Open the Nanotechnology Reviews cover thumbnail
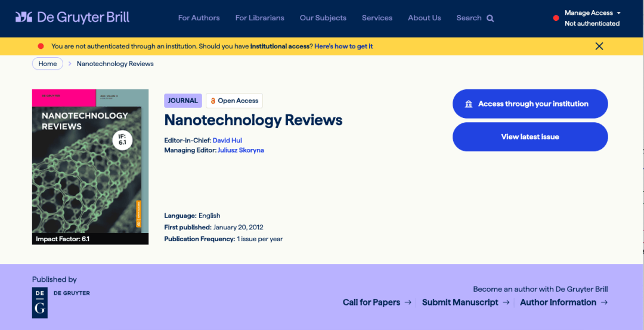The height and width of the screenshot is (330, 644). (91, 167)
